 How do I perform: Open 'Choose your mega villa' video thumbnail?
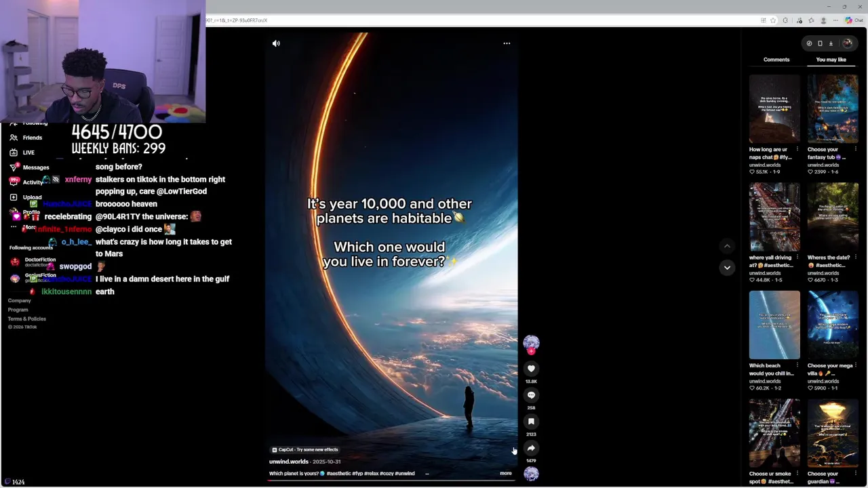coord(833,325)
